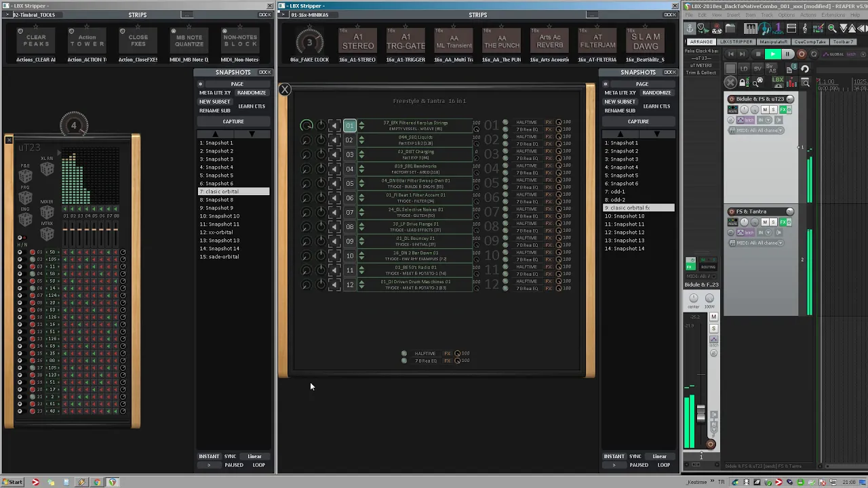
Task: Toggle the red LED on uT23 row 01
Action: (33, 252)
